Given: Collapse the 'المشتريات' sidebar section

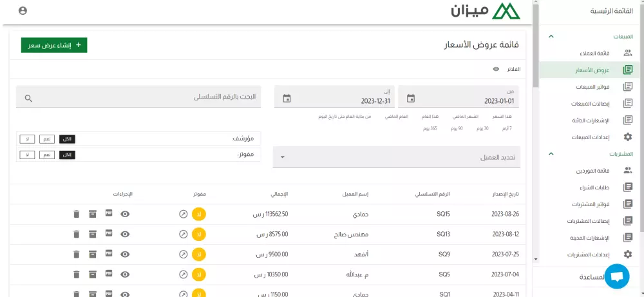Looking at the screenshot, I should click(x=552, y=153).
